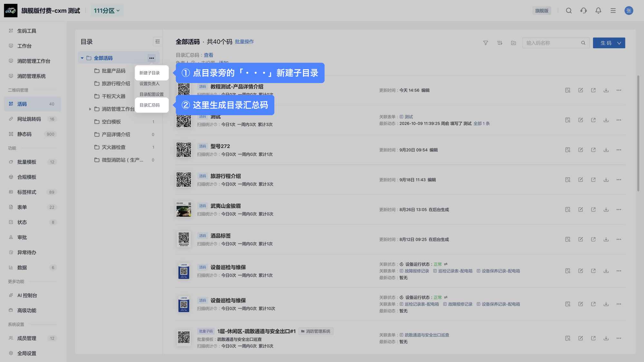Screen dimensions: 644x362
Task: Click the vertical scrollbar on the right
Action: point(638,134)
